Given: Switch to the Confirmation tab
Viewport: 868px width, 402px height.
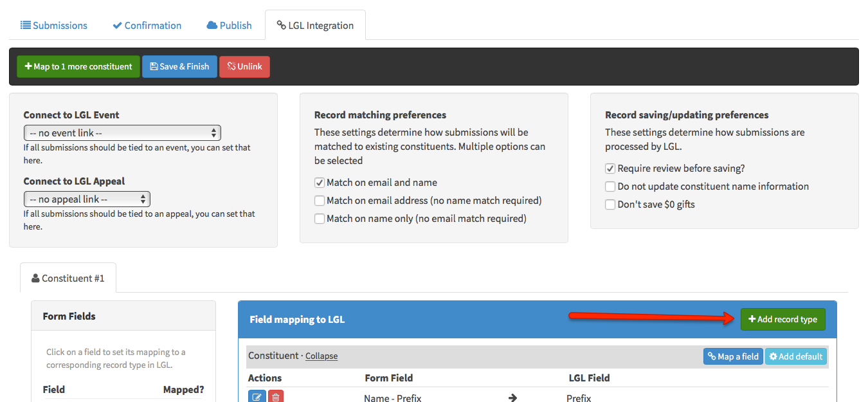Looking at the screenshot, I should tap(147, 26).
